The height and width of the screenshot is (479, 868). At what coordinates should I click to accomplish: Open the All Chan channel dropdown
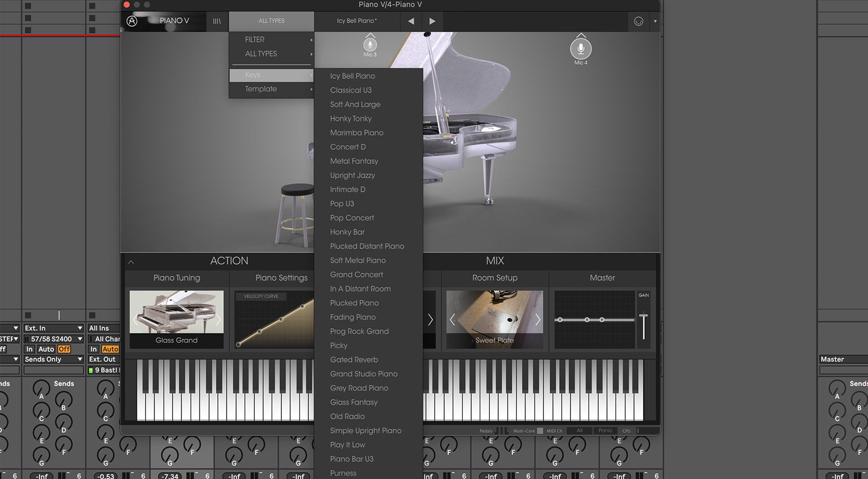tap(104, 339)
